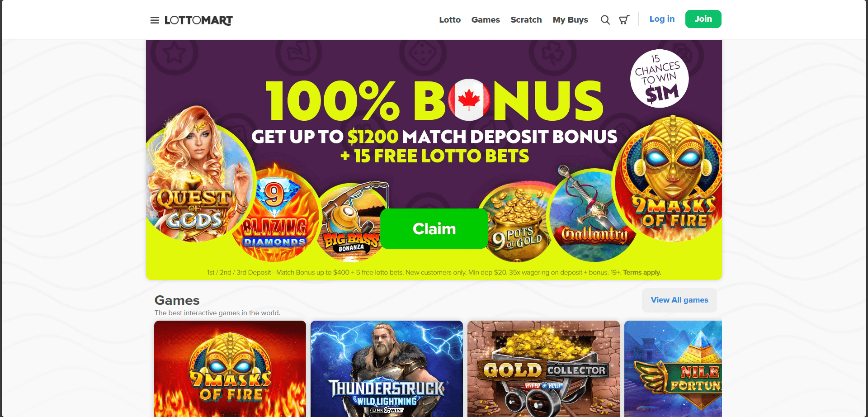Open the Games menu item

486,20
